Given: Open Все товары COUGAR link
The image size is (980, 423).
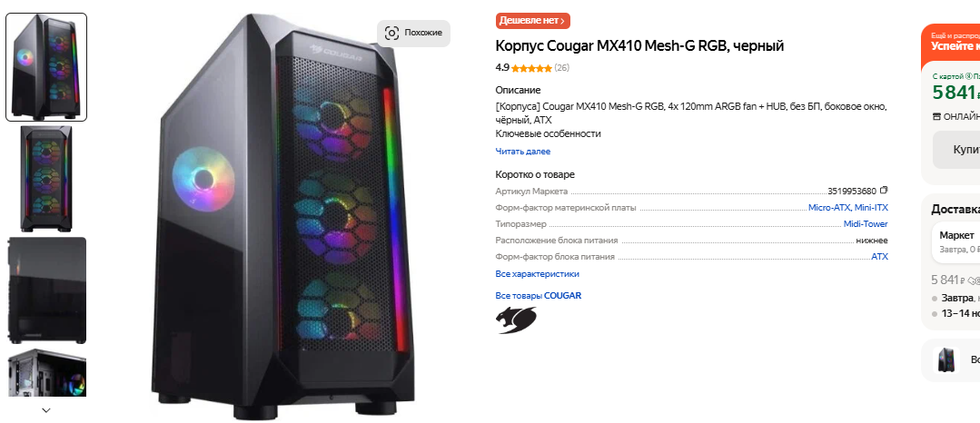Looking at the screenshot, I should (538, 296).
